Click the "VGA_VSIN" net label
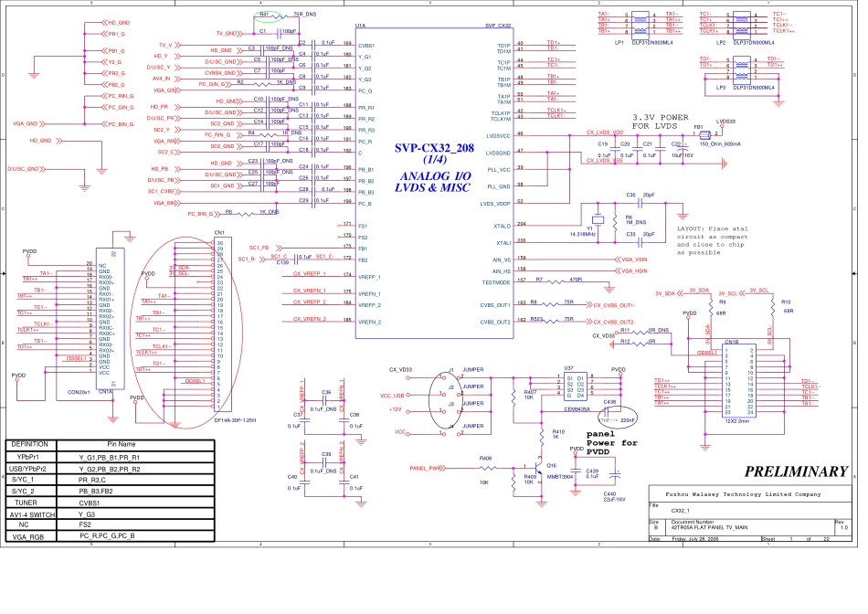 [634, 259]
